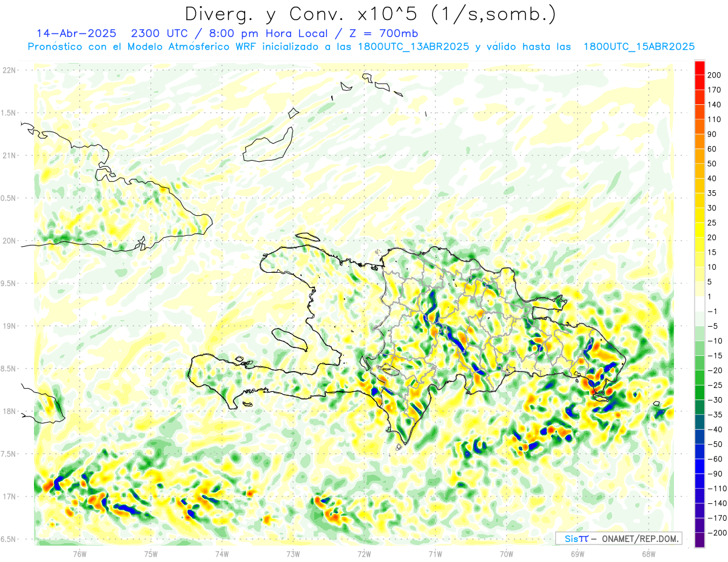This screenshot has height=562, width=728.
Task: Click the "73W" longitude axis label
Action: (293, 554)
